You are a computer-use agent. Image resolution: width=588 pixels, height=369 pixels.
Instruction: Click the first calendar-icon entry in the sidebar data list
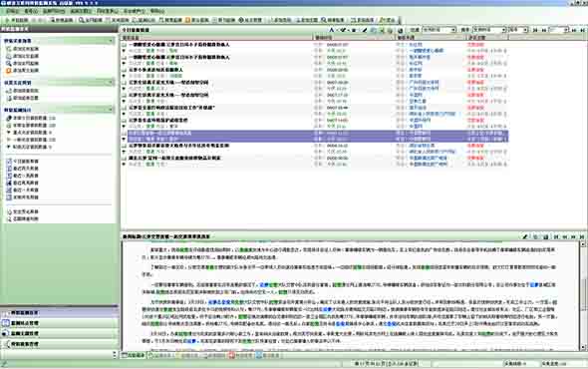point(23,161)
